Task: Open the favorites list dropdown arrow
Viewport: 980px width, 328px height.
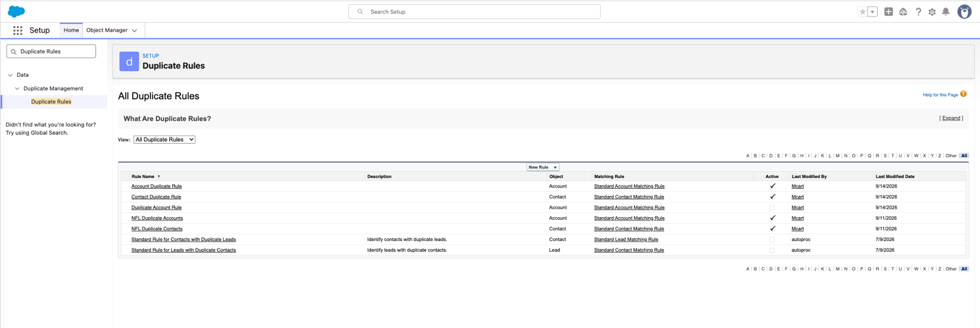Action: coord(872,12)
